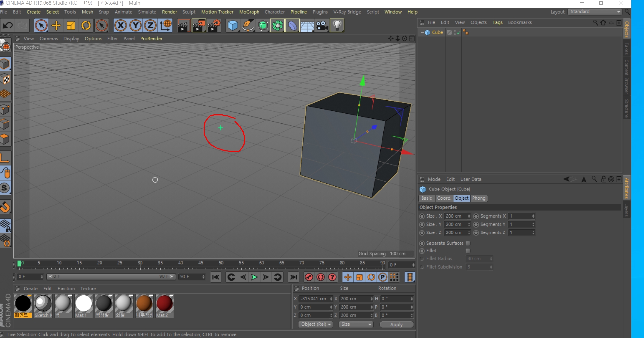Open the MoGraph menu
644x338 pixels.
(x=249, y=12)
